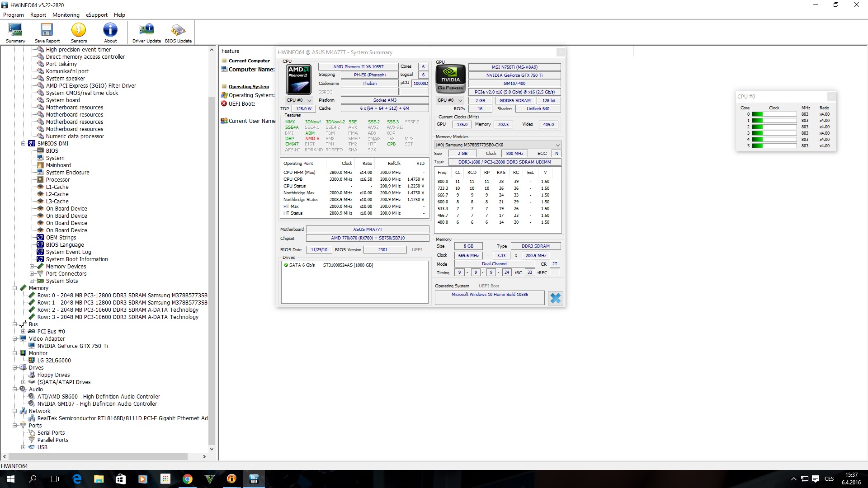Image resolution: width=868 pixels, height=488 pixels.
Task: Click the Operating System heading link
Action: (249, 87)
